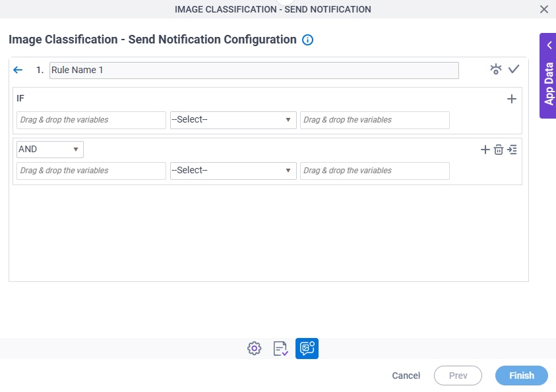Click the rule validation bug icon
Image resolution: width=556 pixels, height=392 pixels.
tap(496, 69)
